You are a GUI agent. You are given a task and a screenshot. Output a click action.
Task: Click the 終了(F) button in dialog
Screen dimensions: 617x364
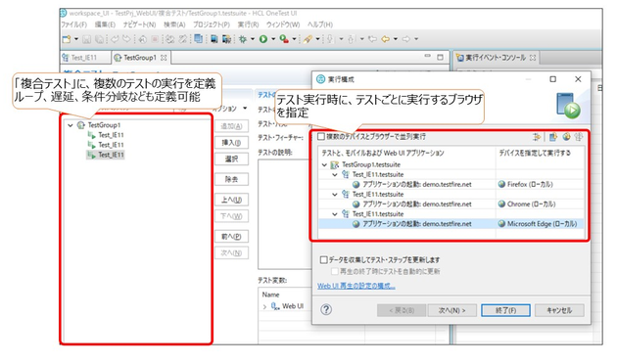[505, 310]
